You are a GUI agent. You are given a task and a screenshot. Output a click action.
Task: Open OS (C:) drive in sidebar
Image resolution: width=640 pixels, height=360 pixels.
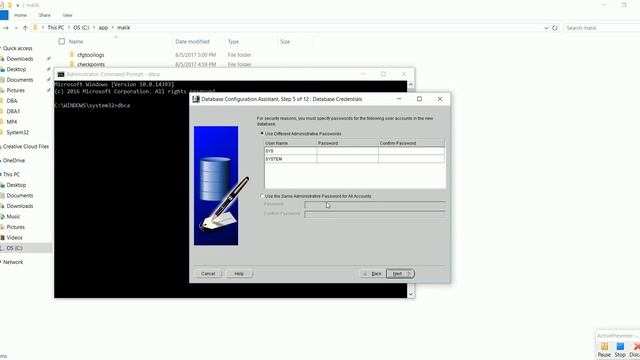(x=14, y=248)
